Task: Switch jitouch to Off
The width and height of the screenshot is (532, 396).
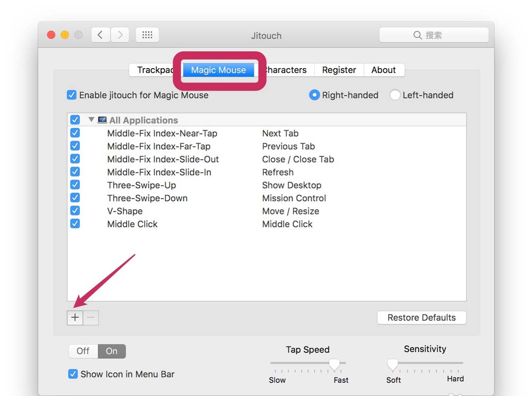Action: (83, 351)
